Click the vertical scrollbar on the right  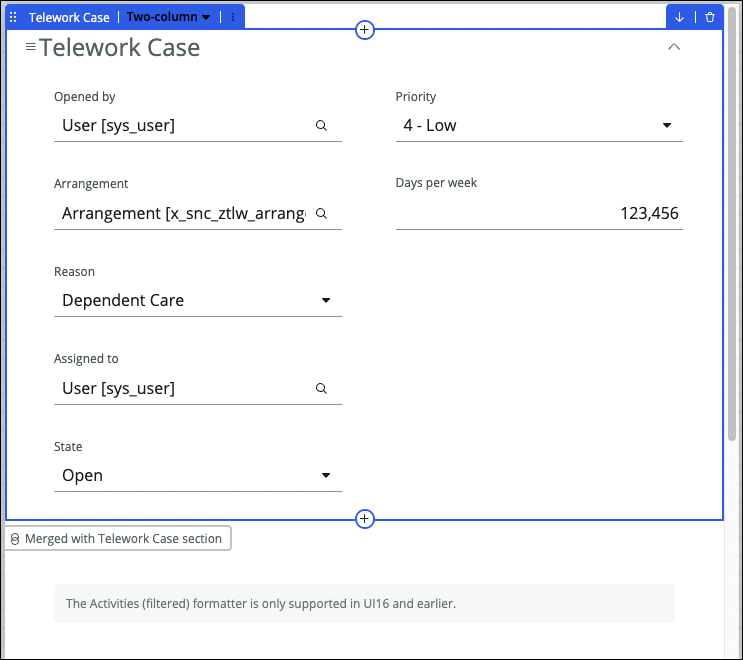732,230
